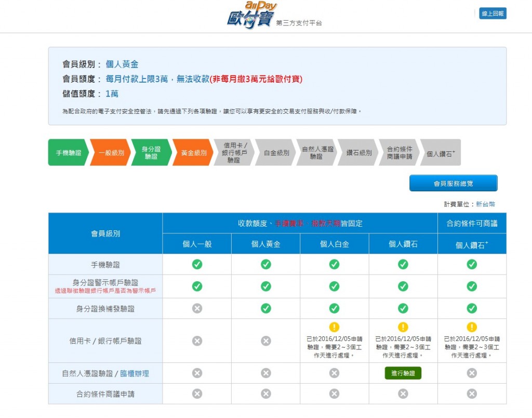The image size is (532, 418).
Task: Follow the 臨櫃辦理 link
Action: [135, 373]
